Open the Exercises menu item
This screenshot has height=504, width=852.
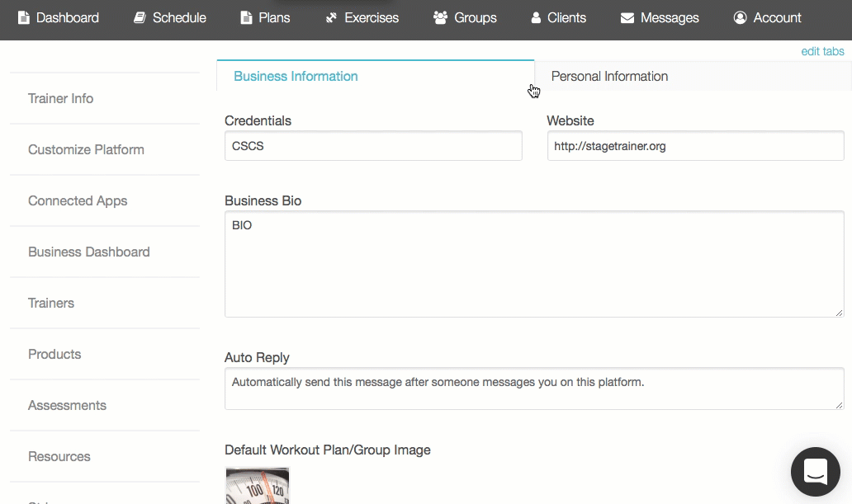[x=362, y=18]
